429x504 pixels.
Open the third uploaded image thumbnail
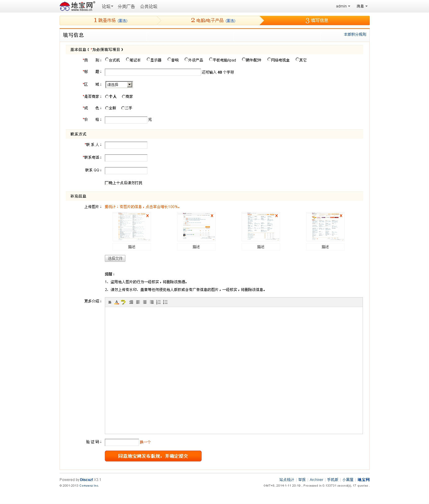261,227
